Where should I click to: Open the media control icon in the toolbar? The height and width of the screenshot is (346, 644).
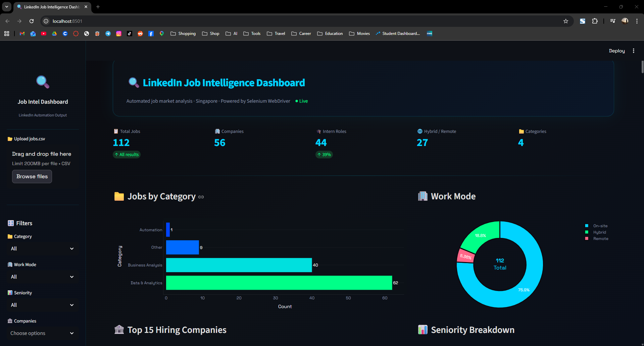click(613, 21)
